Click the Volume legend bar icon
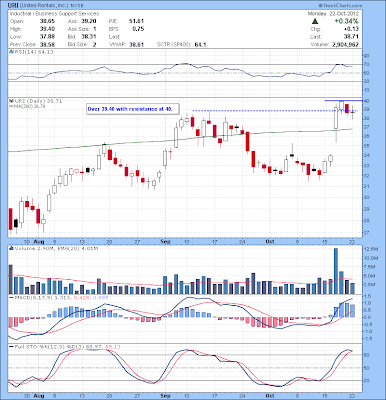Viewport: 386px width, 400px height. 11,248
